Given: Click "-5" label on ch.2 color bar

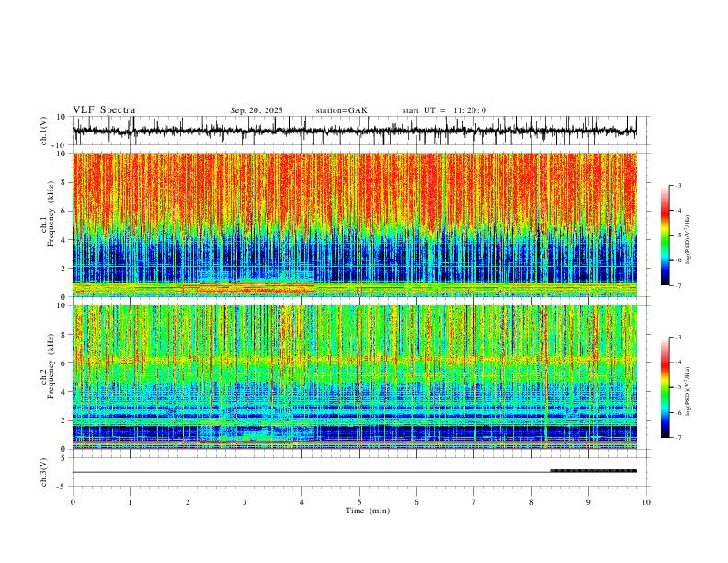Looking at the screenshot, I should click(677, 387).
